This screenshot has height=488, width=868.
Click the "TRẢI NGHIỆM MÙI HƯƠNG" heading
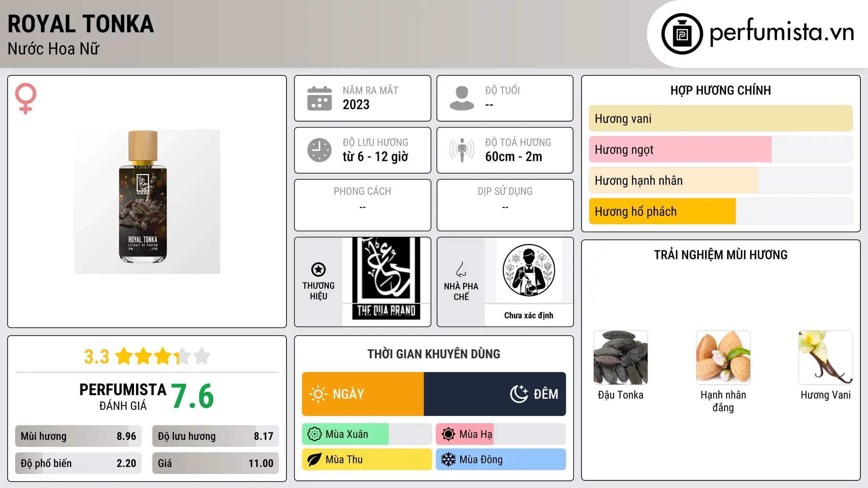[x=721, y=255]
